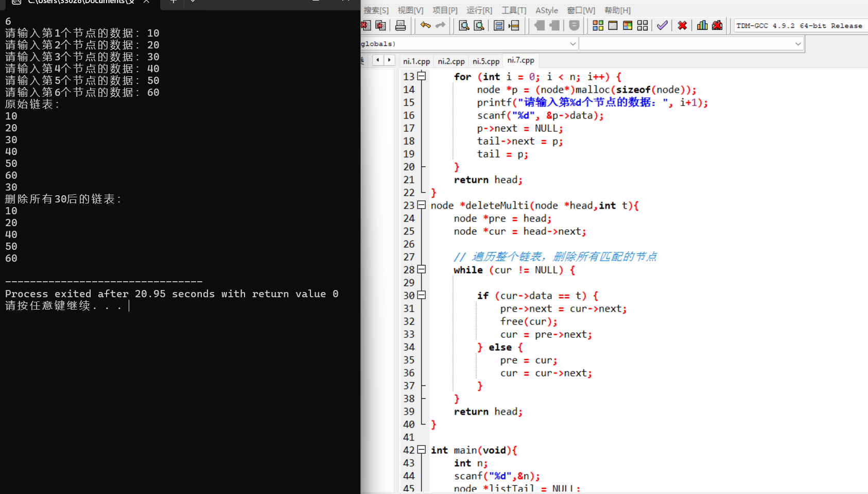Click the 'while (cur != NULL)' line

pos(514,270)
